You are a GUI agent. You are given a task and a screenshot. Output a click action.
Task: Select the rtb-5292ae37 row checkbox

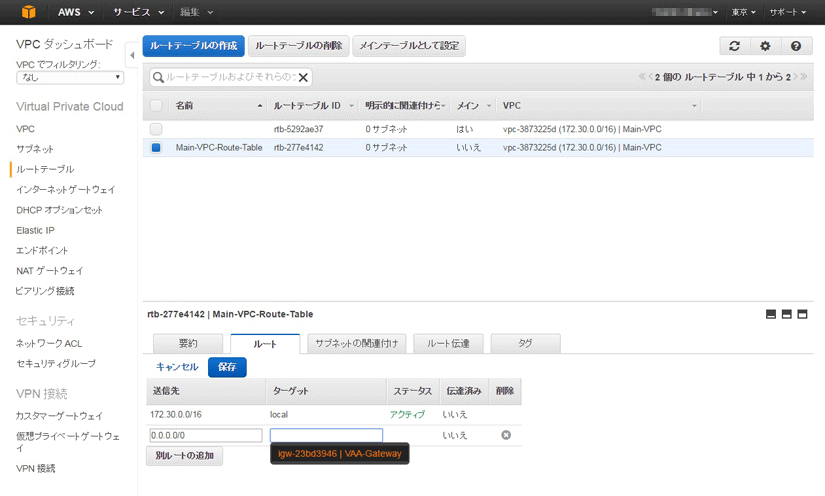[x=156, y=129]
